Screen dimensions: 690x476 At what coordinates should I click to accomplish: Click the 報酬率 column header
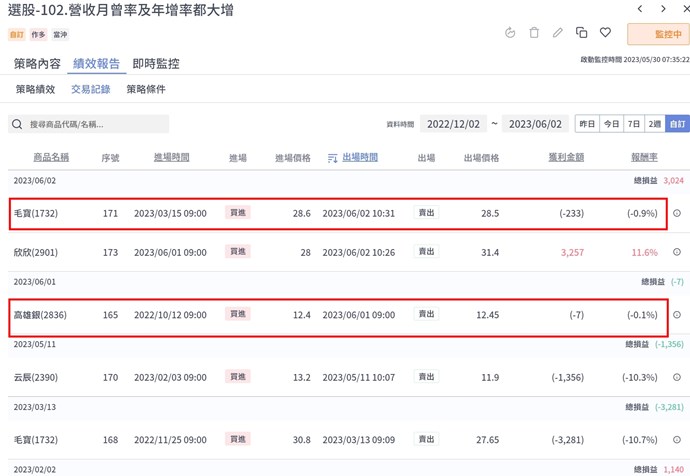coord(644,158)
